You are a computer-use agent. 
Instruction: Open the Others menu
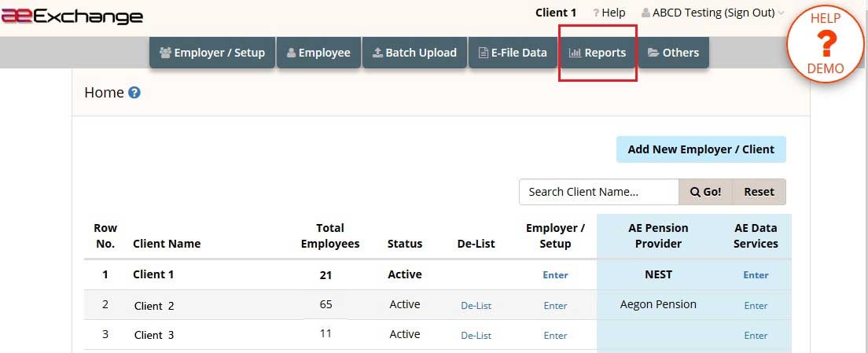point(673,53)
